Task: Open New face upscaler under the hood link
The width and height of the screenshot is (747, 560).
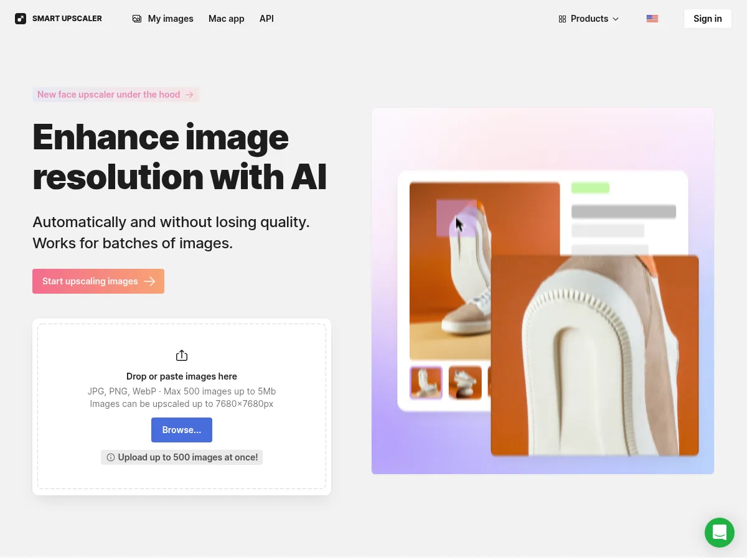Action: pyautogui.click(x=116, y=95)
